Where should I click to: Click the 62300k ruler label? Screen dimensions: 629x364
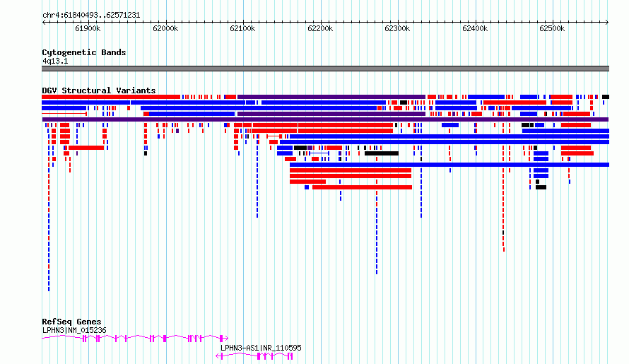coord(397,28)
